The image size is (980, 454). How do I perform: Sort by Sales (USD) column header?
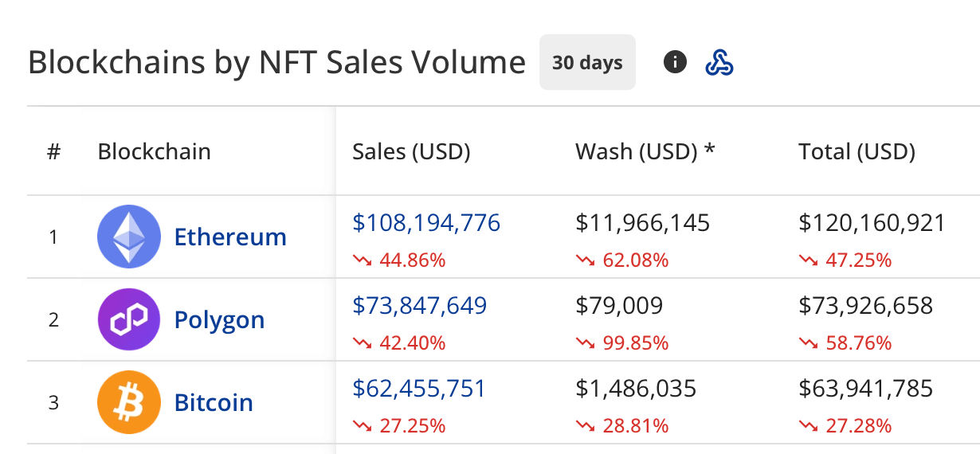411,151
